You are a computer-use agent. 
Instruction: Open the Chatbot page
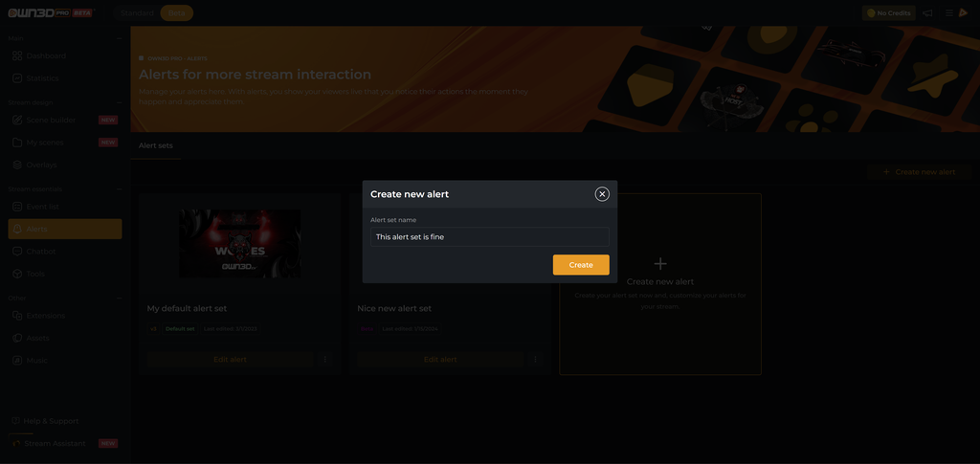tap(41, 252)
